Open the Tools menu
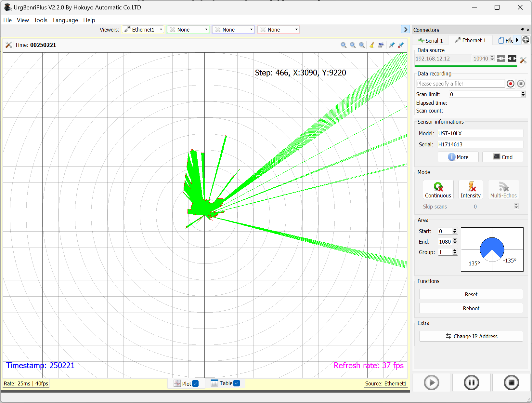 point(41,20)
